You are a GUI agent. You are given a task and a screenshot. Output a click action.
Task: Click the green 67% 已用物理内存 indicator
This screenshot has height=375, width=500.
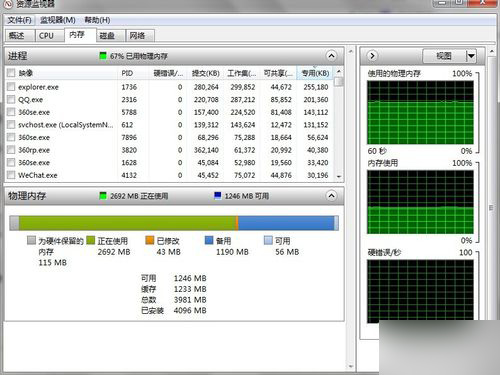103,56
